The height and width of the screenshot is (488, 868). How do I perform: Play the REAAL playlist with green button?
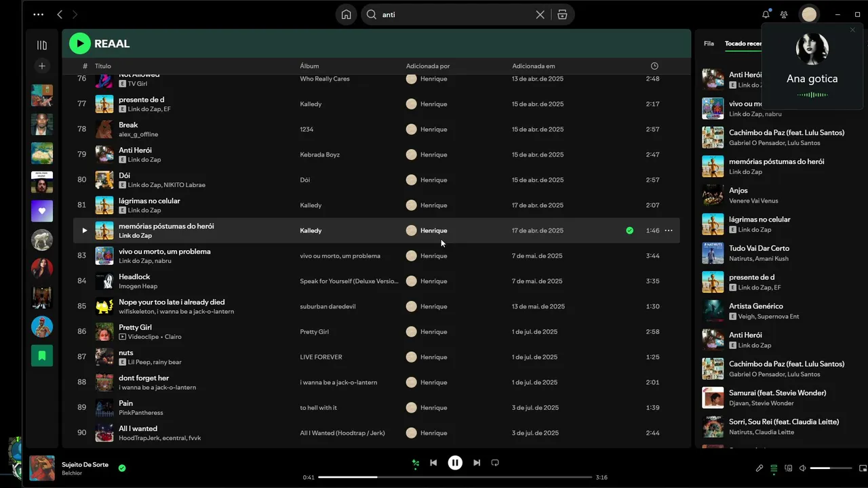(80, 43)
